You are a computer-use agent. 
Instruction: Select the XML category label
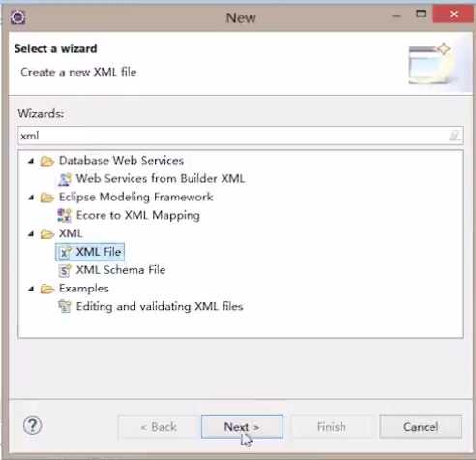pyautogui.click(x=71, y=233)
